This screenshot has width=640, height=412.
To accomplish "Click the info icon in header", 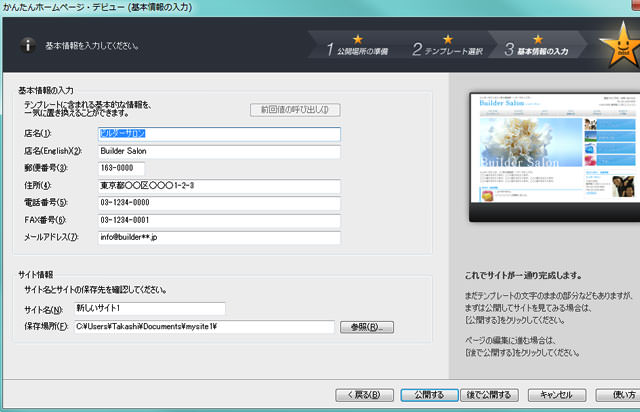I will [x=28, y=45].
